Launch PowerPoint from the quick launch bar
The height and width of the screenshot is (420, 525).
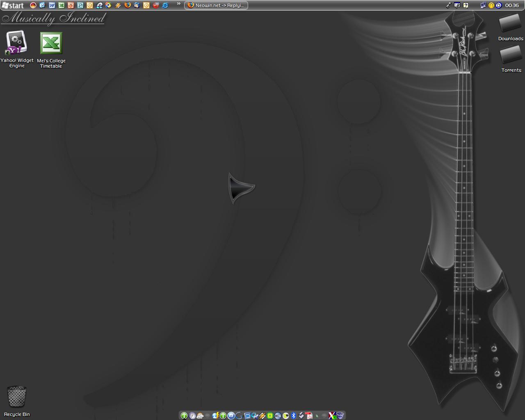(x=71, y=5)
